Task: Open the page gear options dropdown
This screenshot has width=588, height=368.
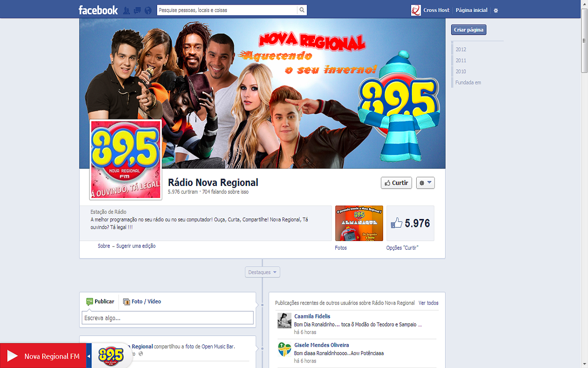Action: 425,183
